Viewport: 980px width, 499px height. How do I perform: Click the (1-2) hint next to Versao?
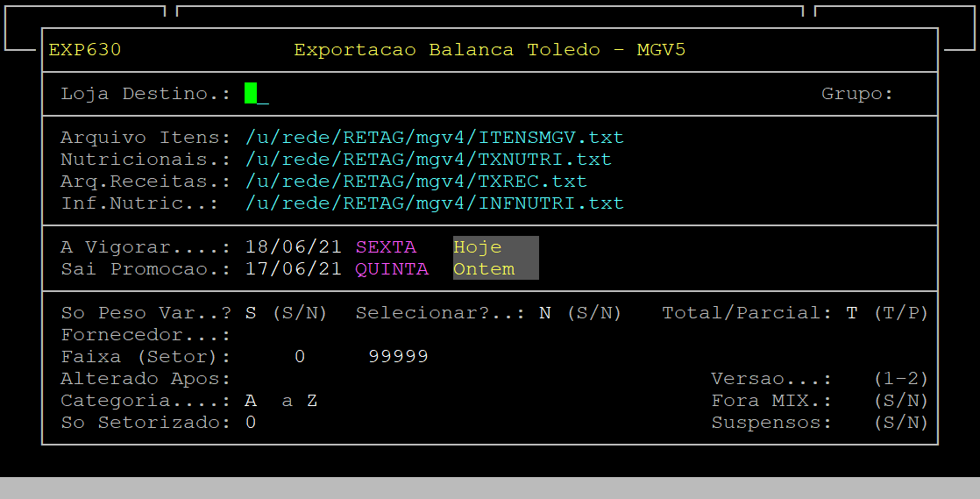(900, 379)
